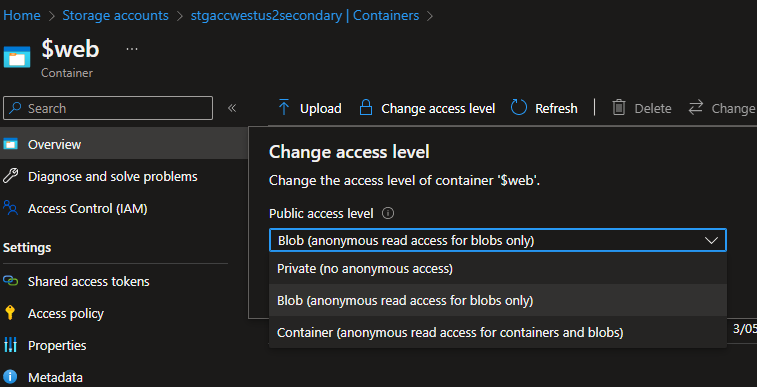The height and width of the screenshot is (387, 757).
Task: Select Blob anonymous read access option in list
Action: [x=497, y=301]
